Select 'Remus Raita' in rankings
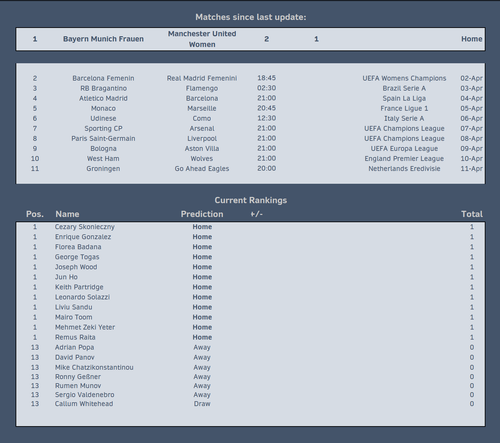This screenshot has height=443, width=500. pyautogui.click(x=75, y=337)
